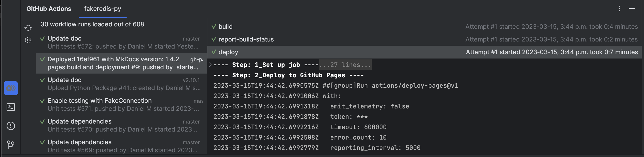Open the Terminal tool window
The width and height of the screenshot is (644, 157).
[11, 107]
